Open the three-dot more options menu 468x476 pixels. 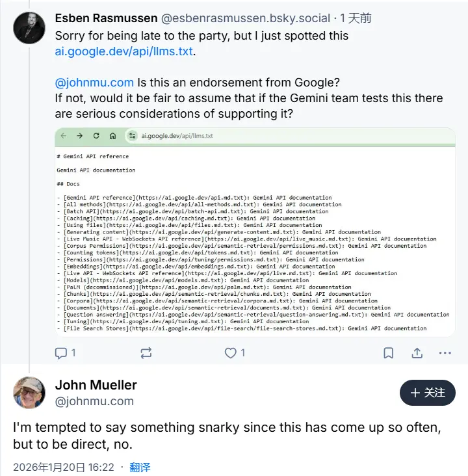(445, 353)
